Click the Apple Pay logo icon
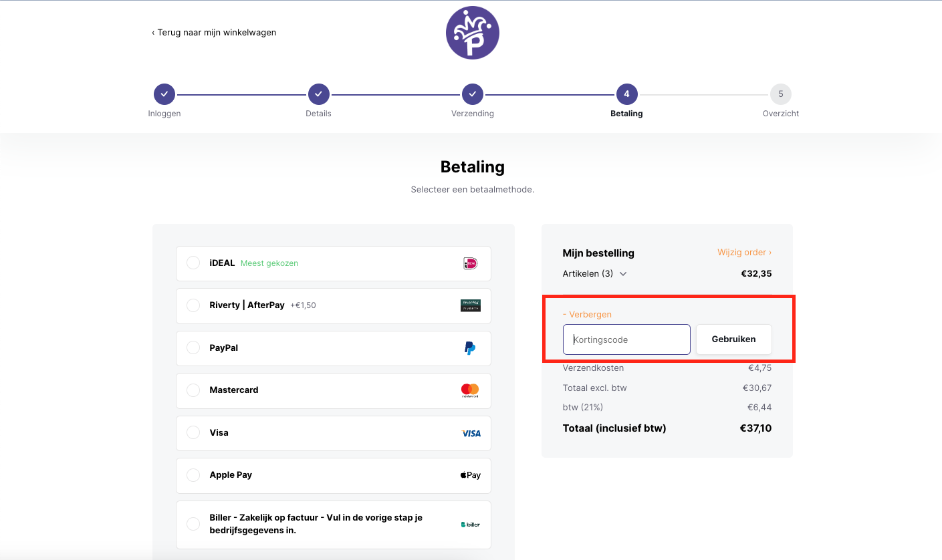This screenshot has width=942, height=560. click(471, 475)
